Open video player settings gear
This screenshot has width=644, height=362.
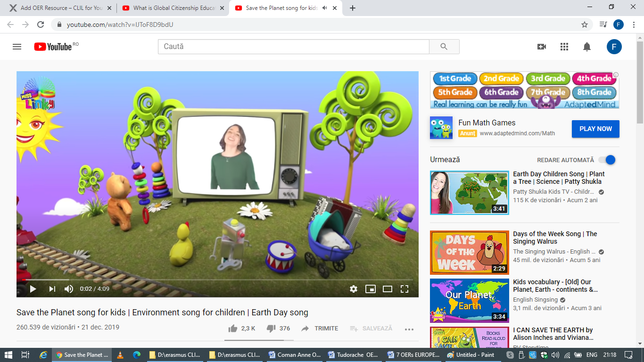pos(354,289)
